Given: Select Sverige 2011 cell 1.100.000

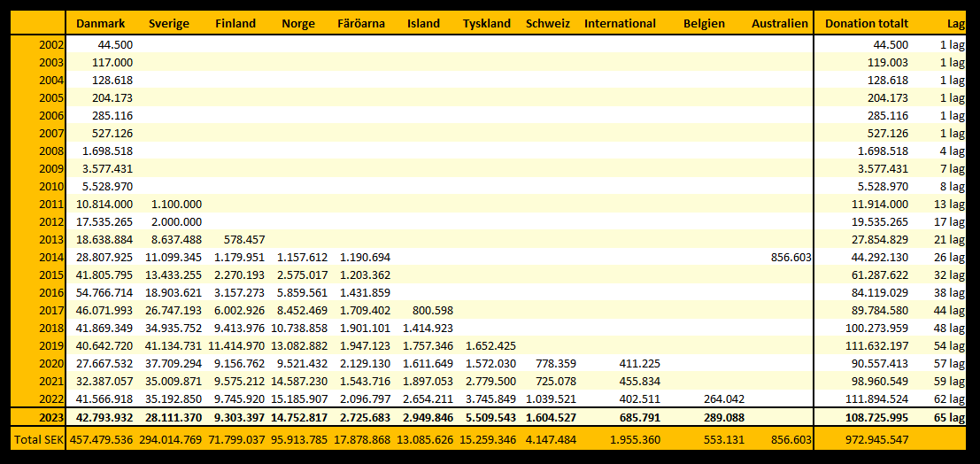Looking at the screenshot, I should tap(176, 204).
